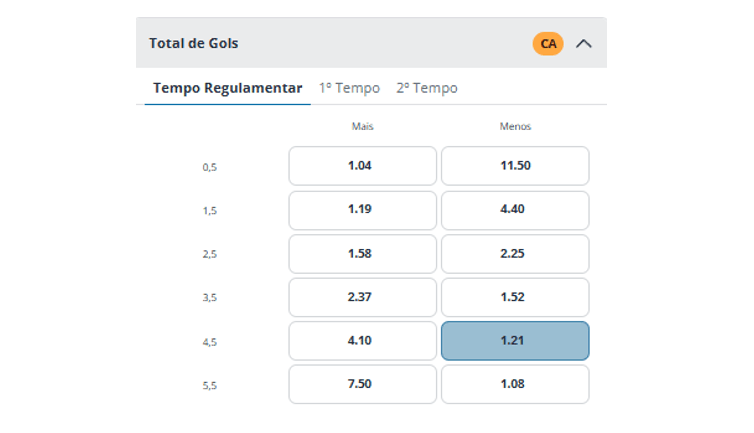Click the orange CA badge icon
This screenshot has height=433, width=754.
coord(548,44)
